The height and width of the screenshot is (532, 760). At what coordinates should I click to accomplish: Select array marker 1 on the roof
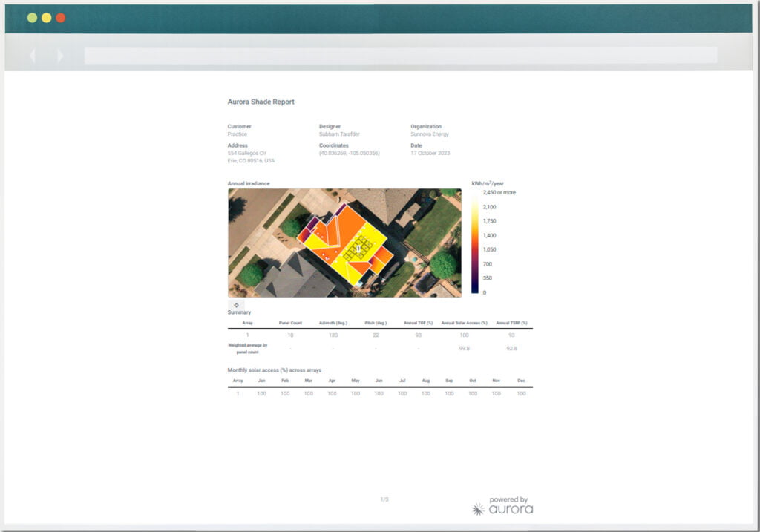click(358, 249)
